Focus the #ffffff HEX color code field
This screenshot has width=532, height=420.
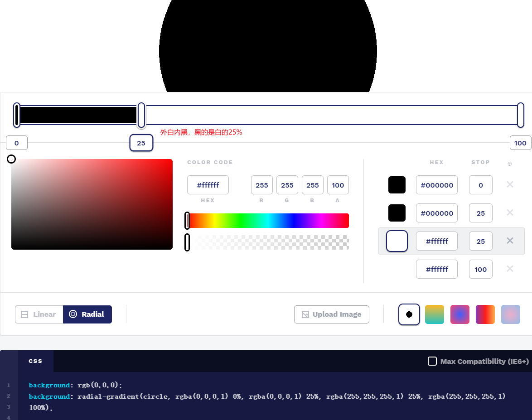click(208, 185)
